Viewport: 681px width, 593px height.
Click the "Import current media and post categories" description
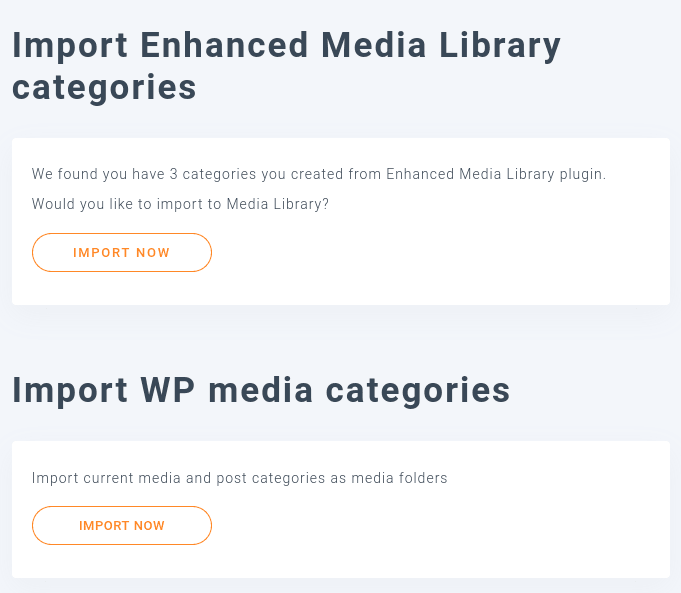coord(239,478)
